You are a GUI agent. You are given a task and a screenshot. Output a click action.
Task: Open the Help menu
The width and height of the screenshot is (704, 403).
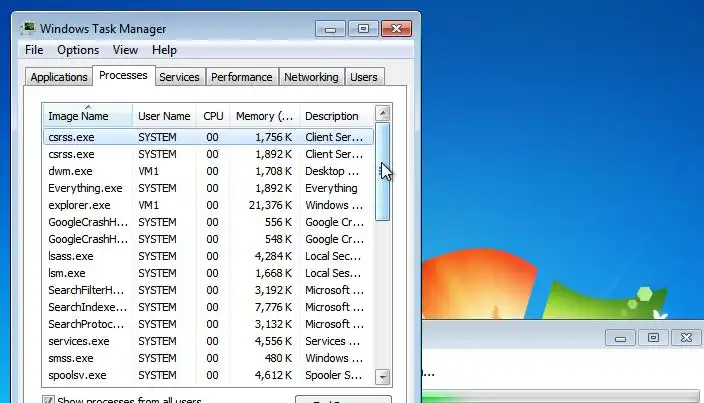coord(164,50)
